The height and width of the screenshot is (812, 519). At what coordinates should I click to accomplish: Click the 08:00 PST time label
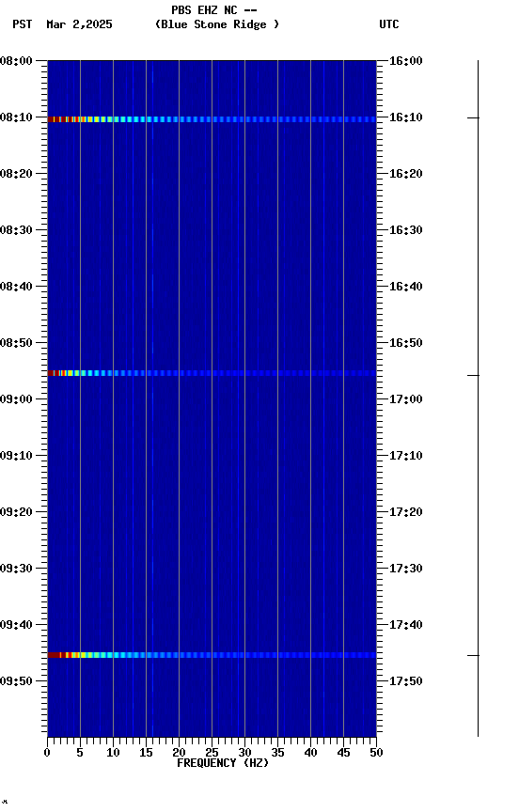click(x=16, y=61)
